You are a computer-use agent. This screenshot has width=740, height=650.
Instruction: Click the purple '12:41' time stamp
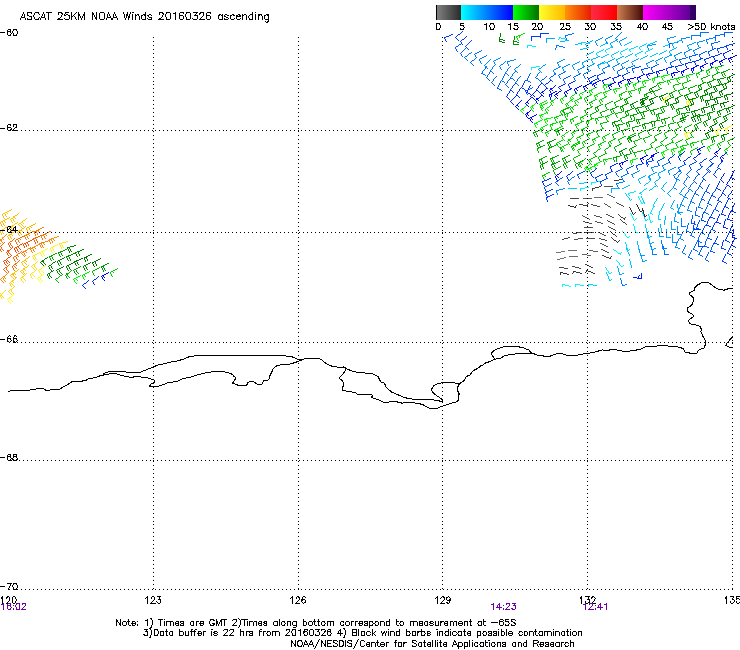click(596, 607)
